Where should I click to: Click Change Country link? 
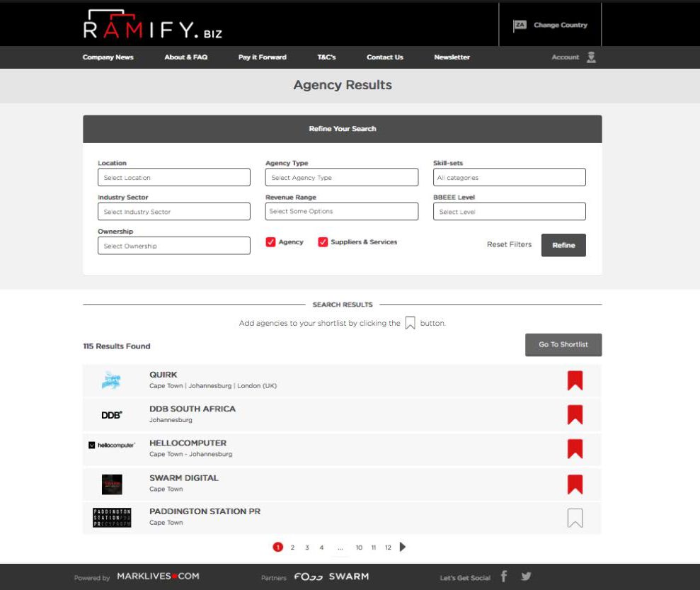[561, 25]
